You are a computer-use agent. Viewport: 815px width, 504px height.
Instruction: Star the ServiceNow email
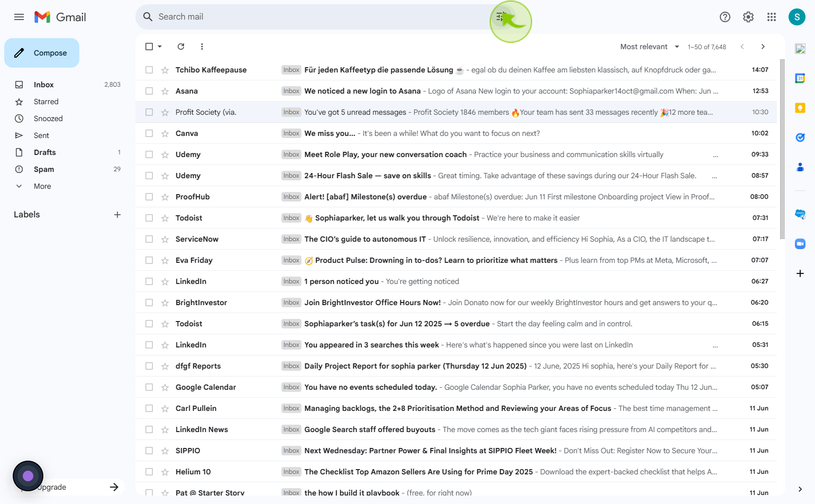pos(165,239)
